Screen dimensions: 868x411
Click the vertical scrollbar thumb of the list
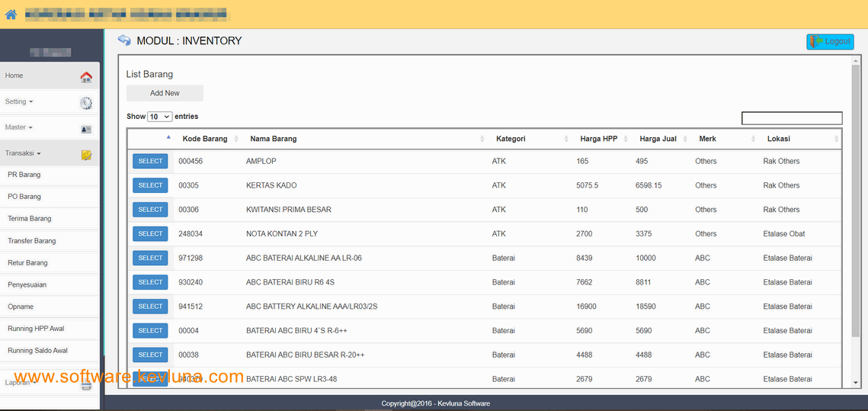coord(855,200)
